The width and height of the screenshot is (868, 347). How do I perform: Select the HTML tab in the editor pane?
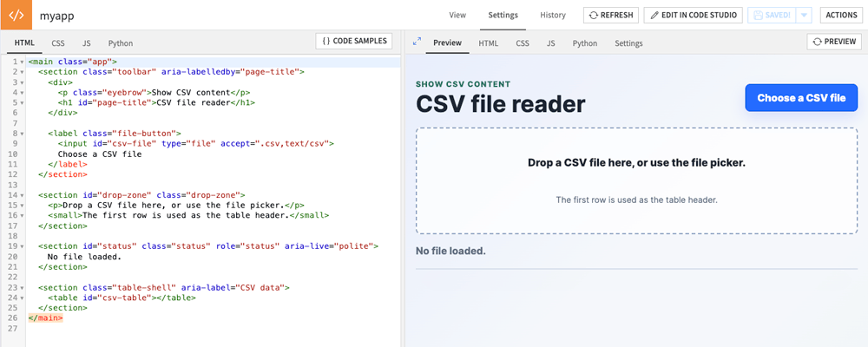pos(24,43)
